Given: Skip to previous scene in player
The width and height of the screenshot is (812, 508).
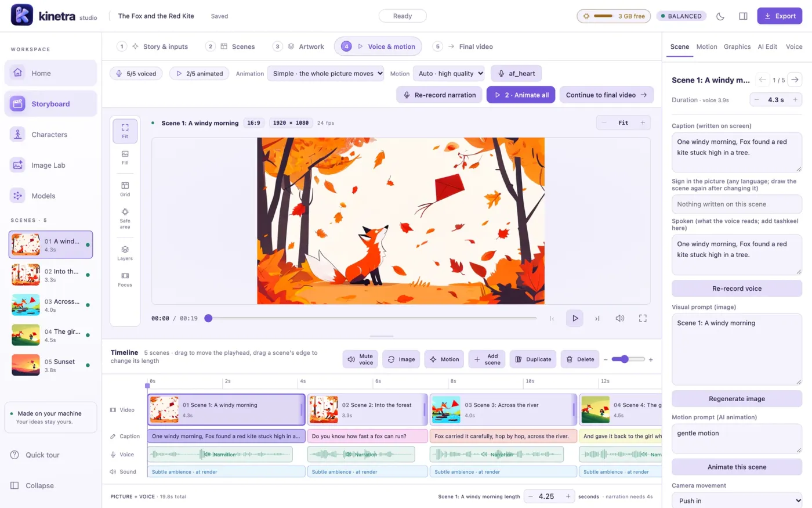Looking at the screenshot, I should coord(552,318).
